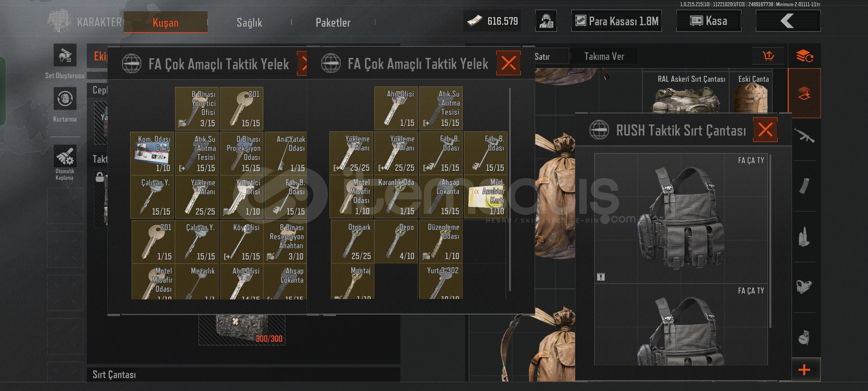Go back using the arrow button
The image size is (868, 391).
788,21
